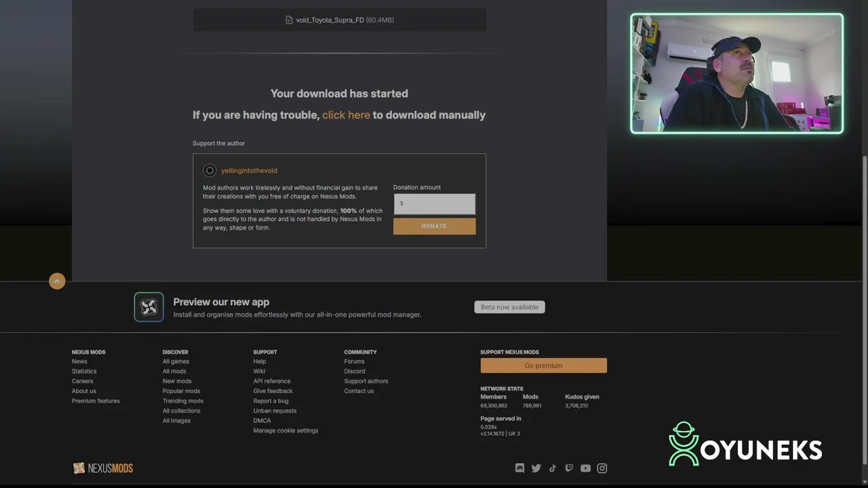Click the orange scroll-to-top arrow button

[x=57, y=281]
